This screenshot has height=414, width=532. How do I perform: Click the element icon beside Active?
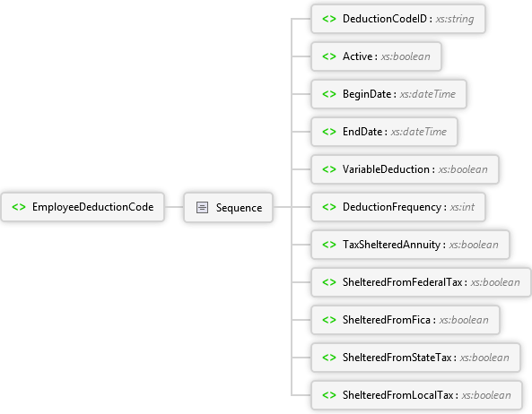[329, 56]
